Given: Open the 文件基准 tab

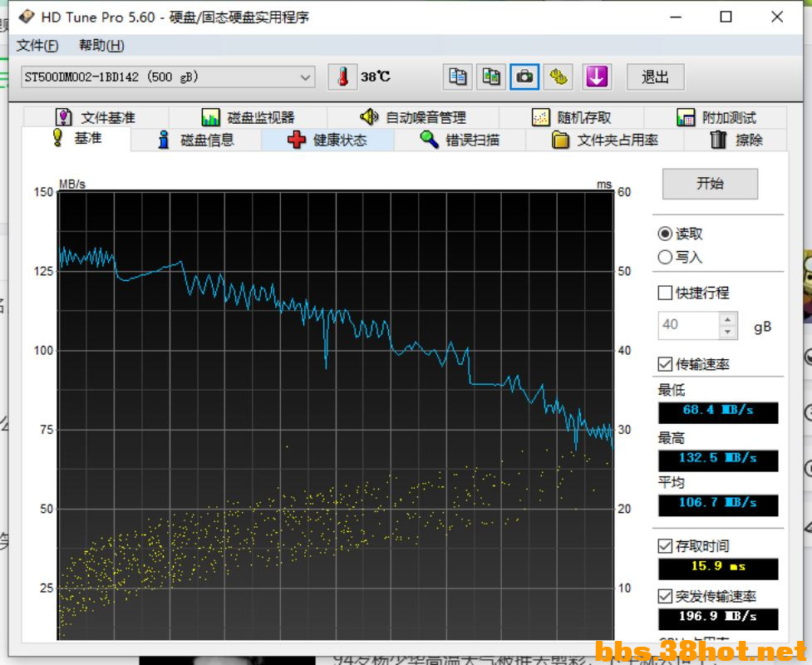Looking at the screenshot, I should 96,117.
